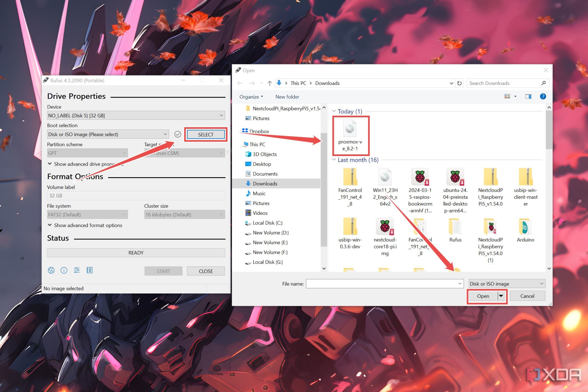Click search magnifier icon

(x=543, y=83)
